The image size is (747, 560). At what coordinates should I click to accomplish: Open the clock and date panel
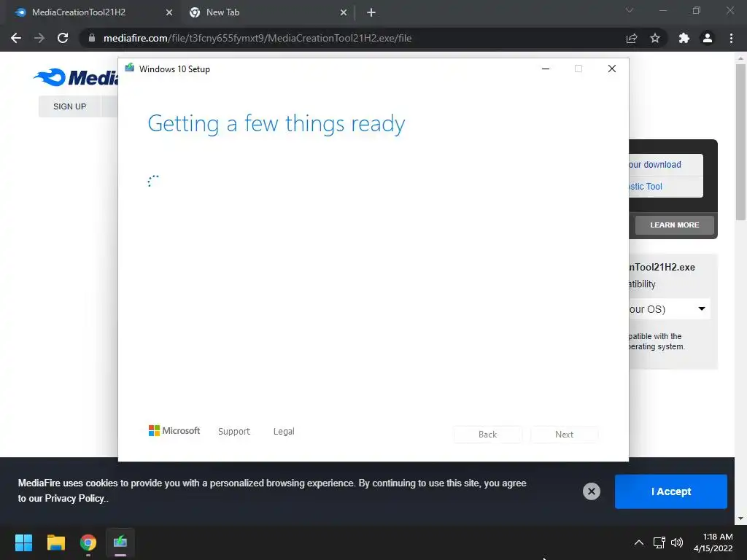click(x=713, y=542)
